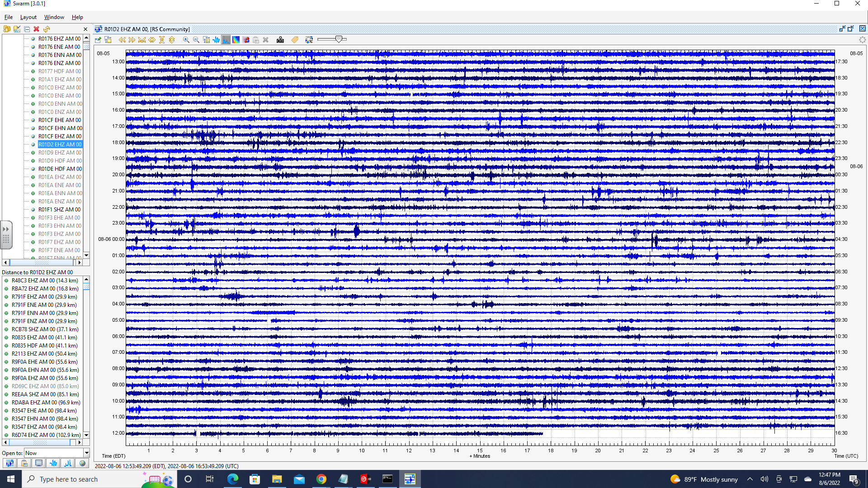
Task: Open wave inset settings icon
Action: click(207, 40)
